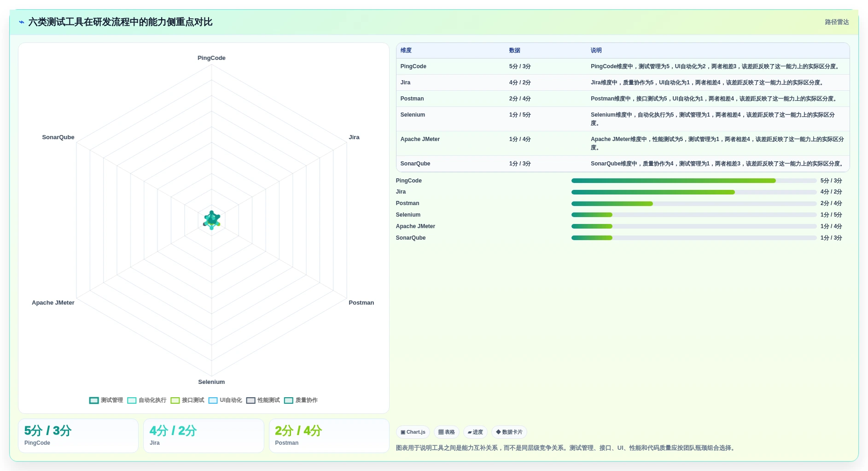Hide the 性能测试 dataset via the legend
The width and height of the screenshot is (868, 471).
pos(263,400)
